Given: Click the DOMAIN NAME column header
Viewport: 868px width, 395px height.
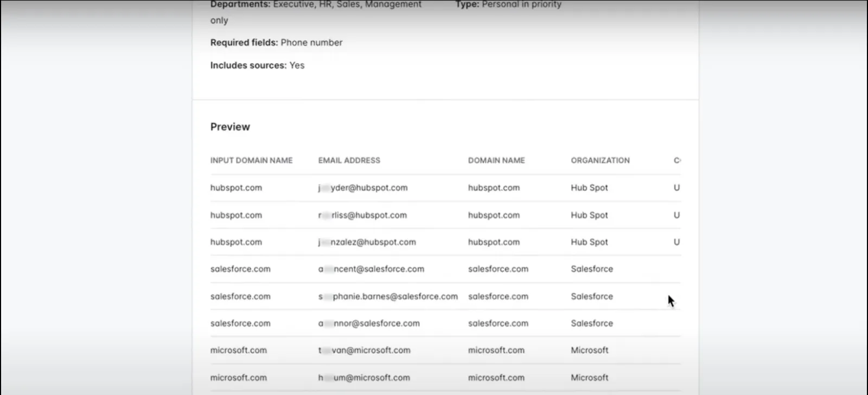Looking at the screenshot, I should 496,160.
